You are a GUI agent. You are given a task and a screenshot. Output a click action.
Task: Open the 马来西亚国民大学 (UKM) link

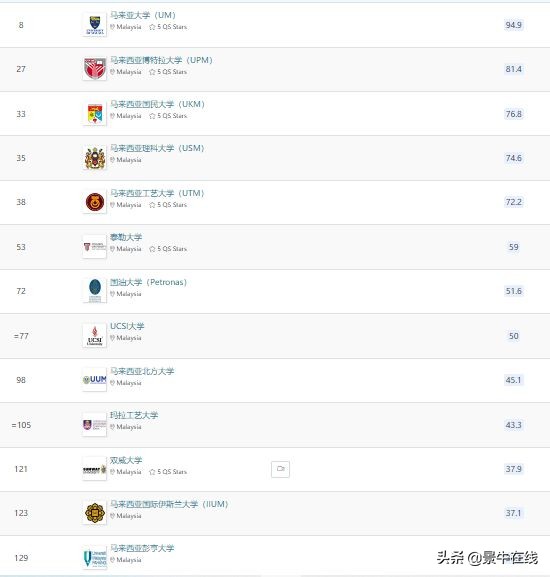point(157,104)
